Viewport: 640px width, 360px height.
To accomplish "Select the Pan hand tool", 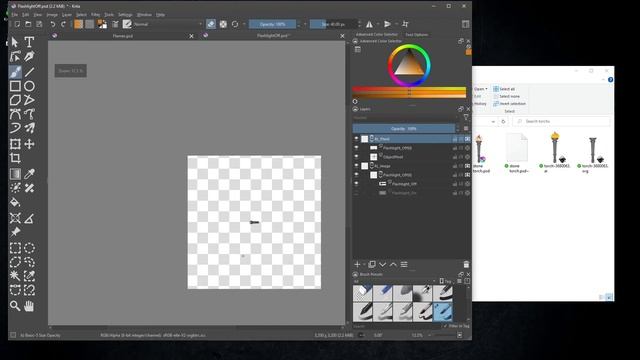I will (x=29, y=306).
